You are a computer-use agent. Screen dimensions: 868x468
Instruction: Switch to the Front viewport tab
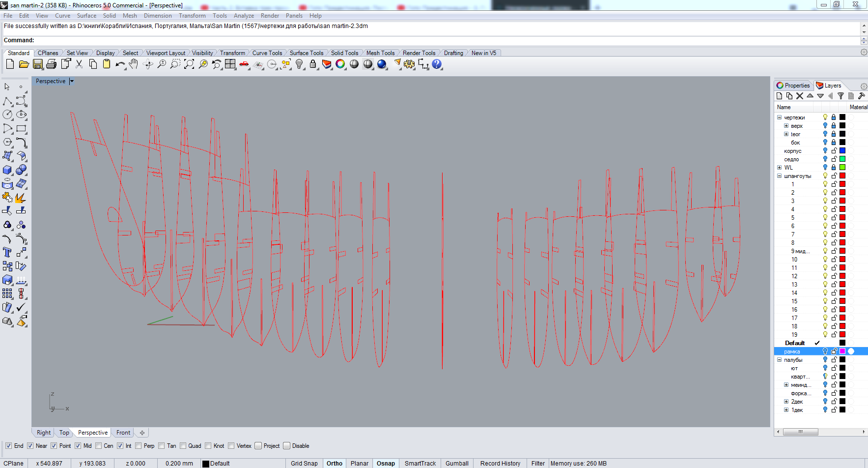tap(123, 433)
